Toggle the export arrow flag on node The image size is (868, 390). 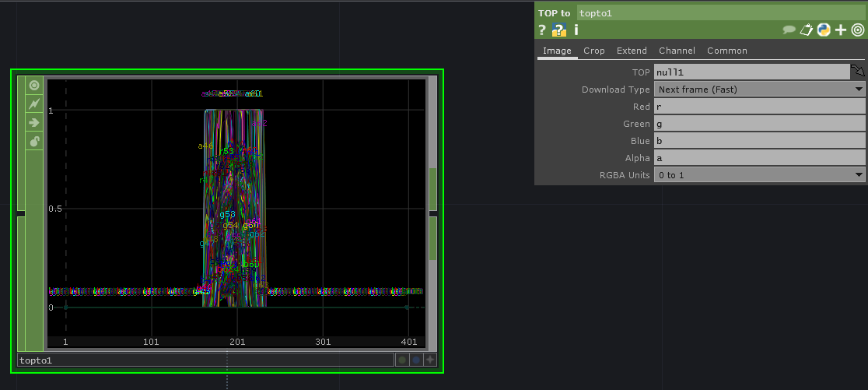[34, 122]
